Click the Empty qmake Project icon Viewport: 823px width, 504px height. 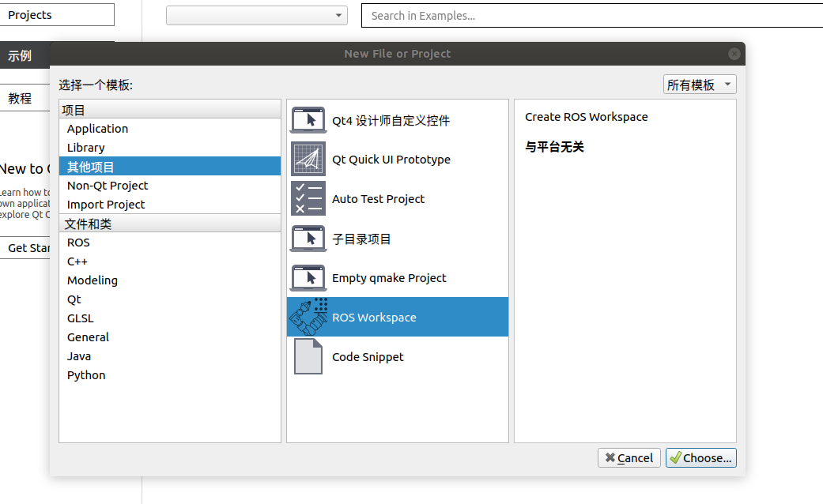308,278
